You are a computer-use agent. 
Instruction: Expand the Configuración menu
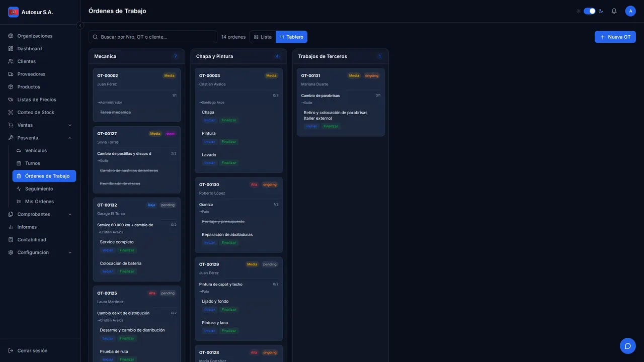pos(40,252)
